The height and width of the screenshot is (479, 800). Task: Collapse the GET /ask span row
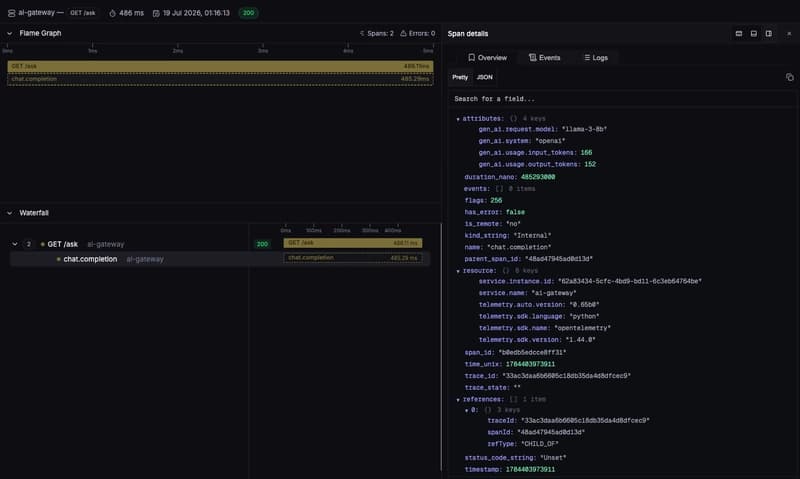[x=15, y=244]
